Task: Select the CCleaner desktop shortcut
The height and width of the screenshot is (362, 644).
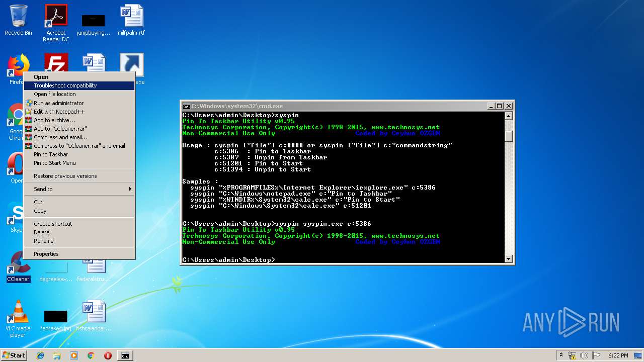Action: (x=18, y=266)
